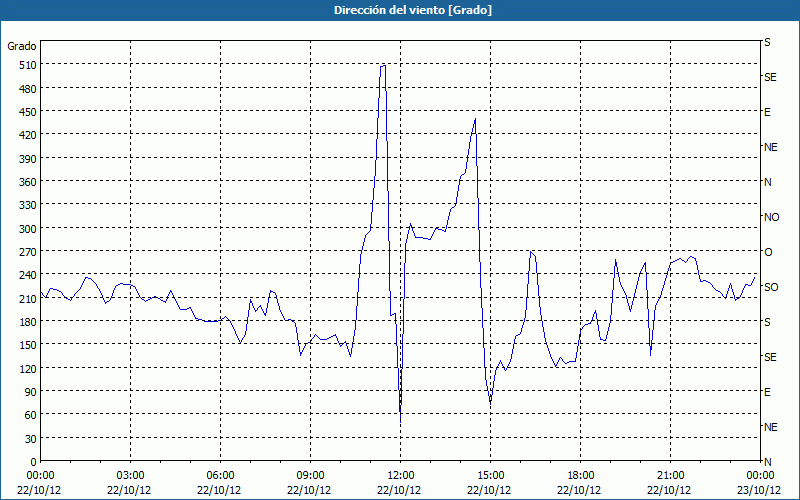This screenshot has width=800, height=500.
Task: Click the 'E' compass label beside 450 gridline
Action: [767, 112]
